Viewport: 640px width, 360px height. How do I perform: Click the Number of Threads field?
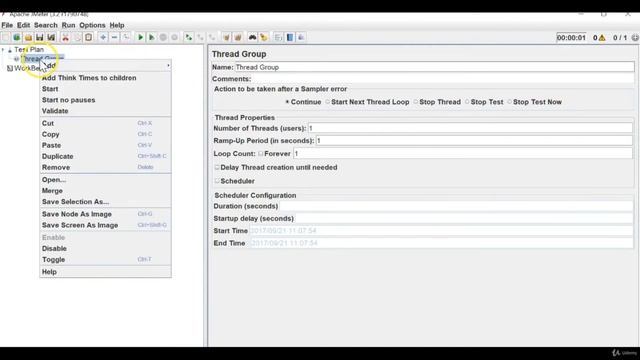470,128
